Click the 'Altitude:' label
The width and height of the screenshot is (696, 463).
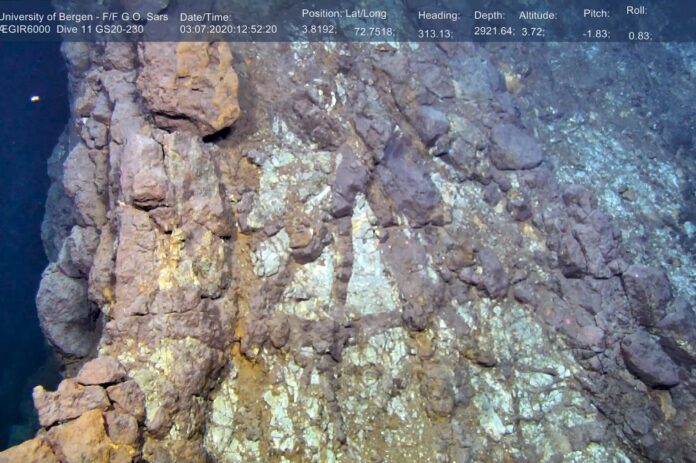tap(538, 16)
